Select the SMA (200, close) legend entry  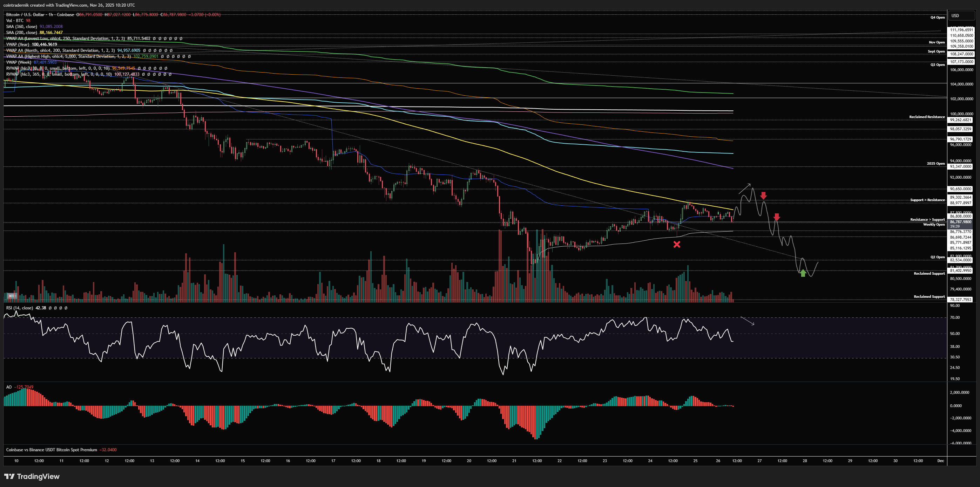click(22, 33)
